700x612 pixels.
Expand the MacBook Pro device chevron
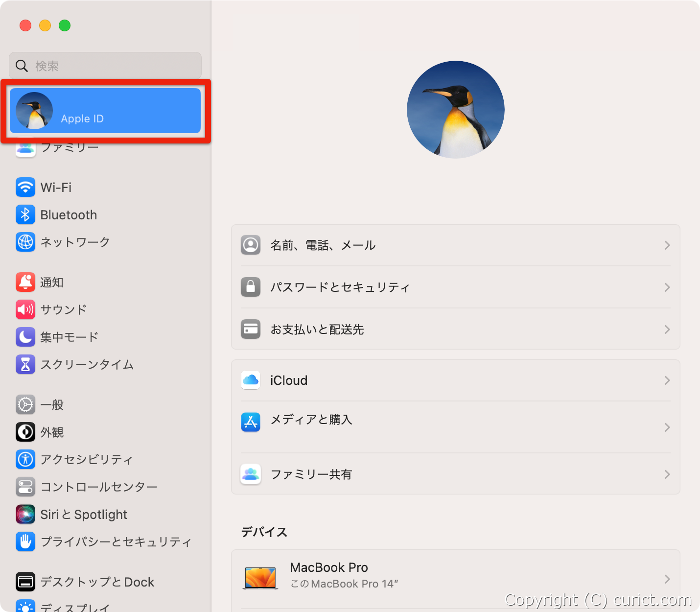667,579
